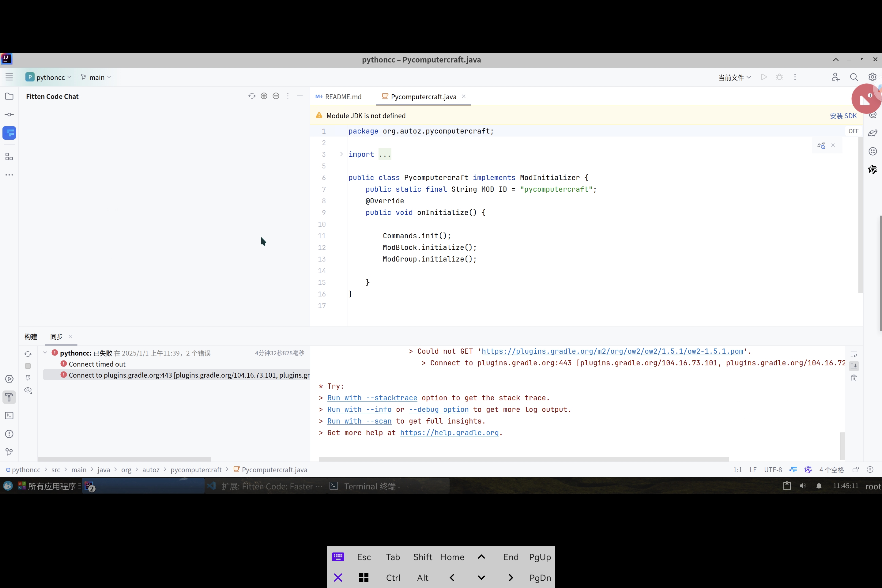Click the volume icon in system tray
This screenshot has height=588, width=882.
pos(803,486)
